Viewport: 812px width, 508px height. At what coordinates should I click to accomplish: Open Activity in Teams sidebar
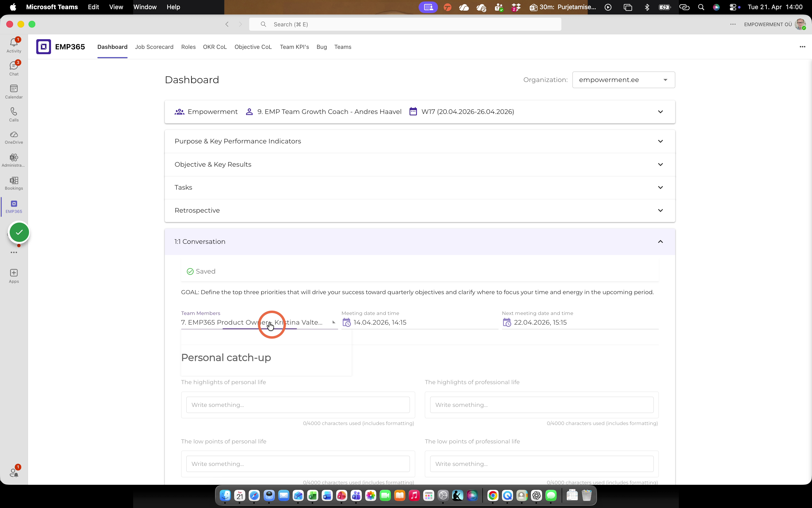[x=14, y=45]
